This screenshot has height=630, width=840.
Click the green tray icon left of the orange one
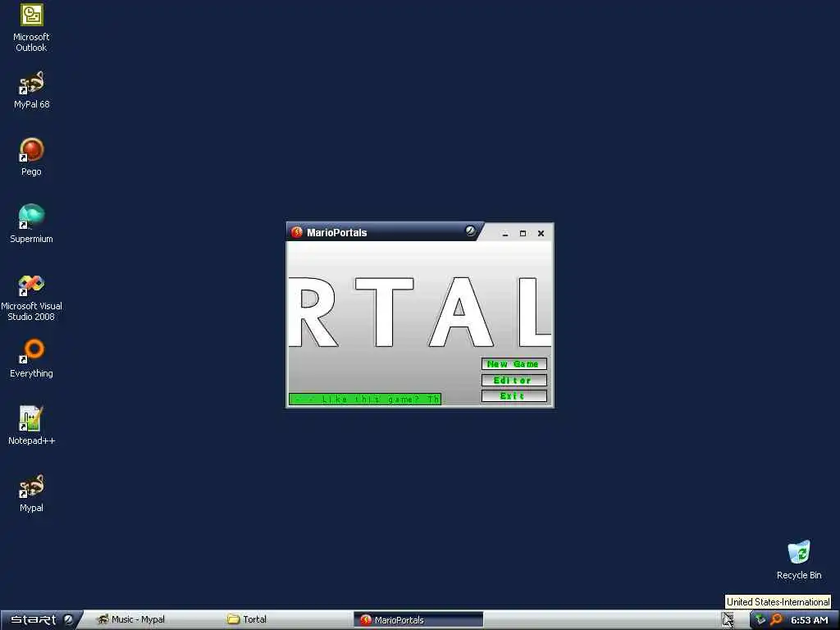pyautogui.click(x=760, y=620)
